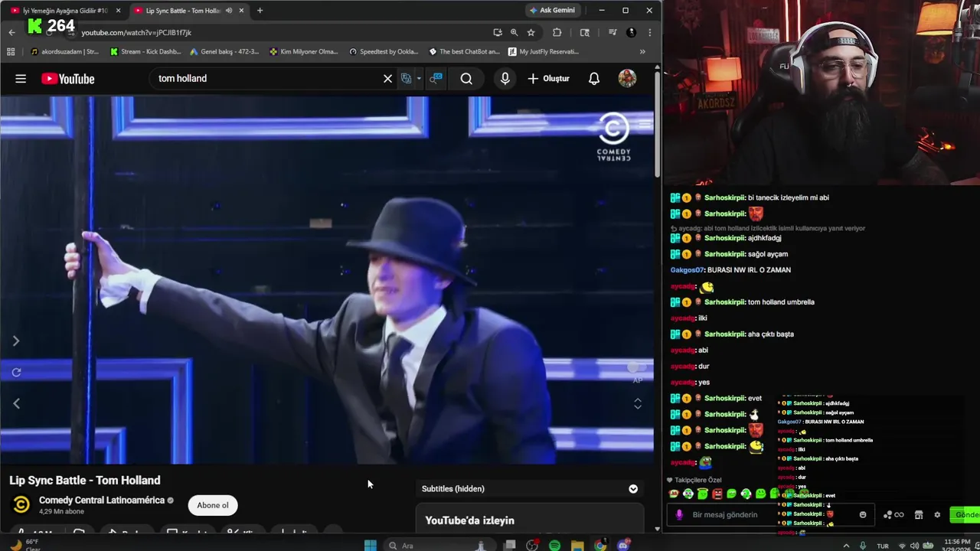
Task: Send the chat message with Gönder
Action: coord(966,514)
